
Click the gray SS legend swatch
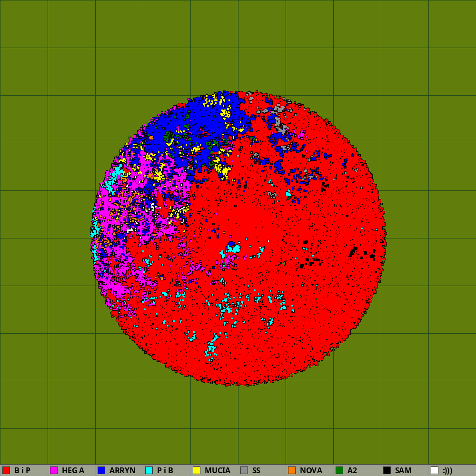244,470
